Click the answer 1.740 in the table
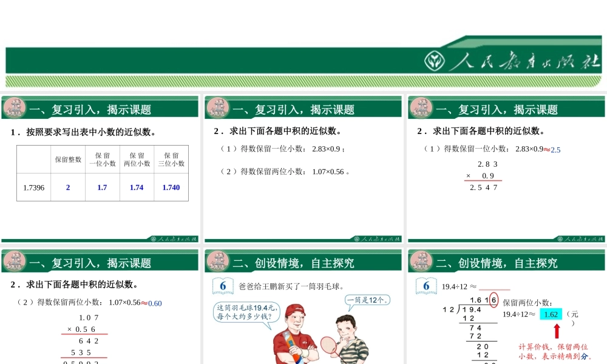The image size is (607, 364). pyautogui.click(x=171, y=187)
